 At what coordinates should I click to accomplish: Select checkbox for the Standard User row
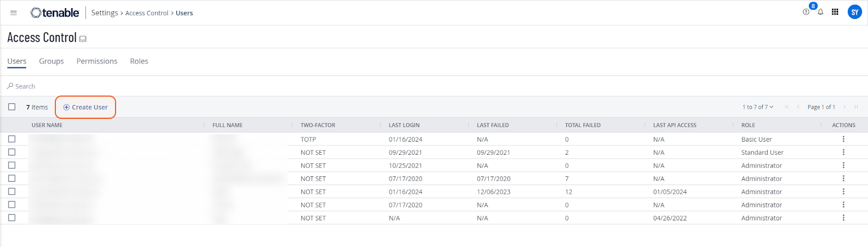point(12,153)
